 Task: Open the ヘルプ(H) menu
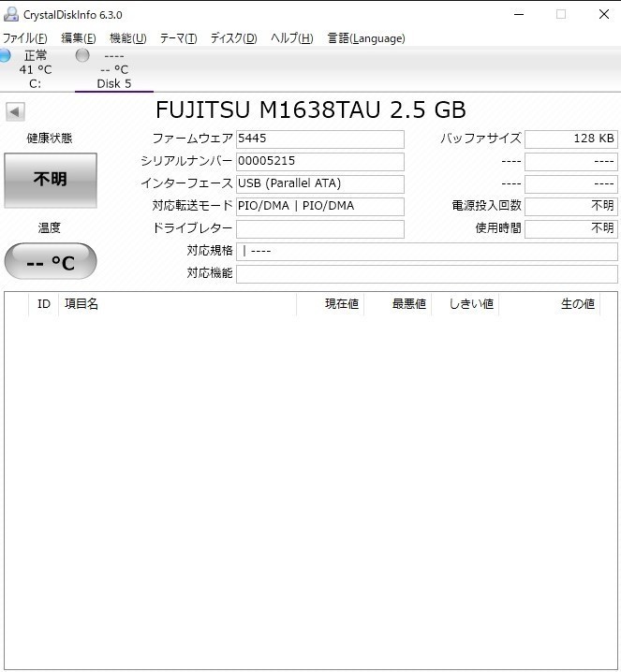point(292,38)
